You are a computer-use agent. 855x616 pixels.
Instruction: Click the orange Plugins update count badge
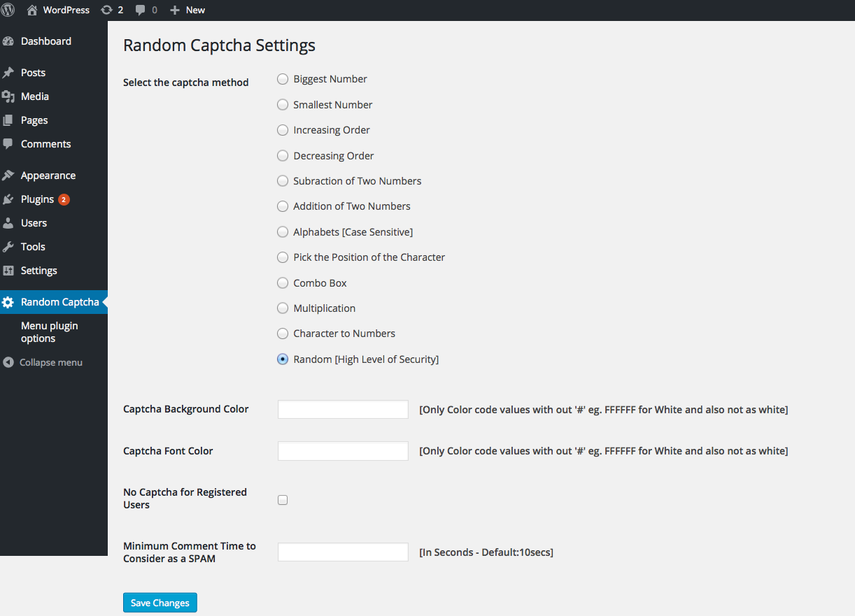tap(64, 199)
